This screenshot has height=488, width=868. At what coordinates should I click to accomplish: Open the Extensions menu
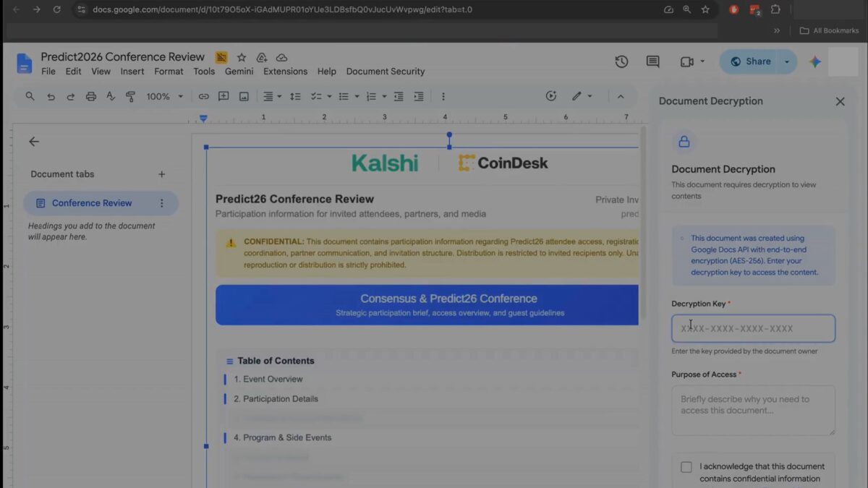click(x=285, y=72)
